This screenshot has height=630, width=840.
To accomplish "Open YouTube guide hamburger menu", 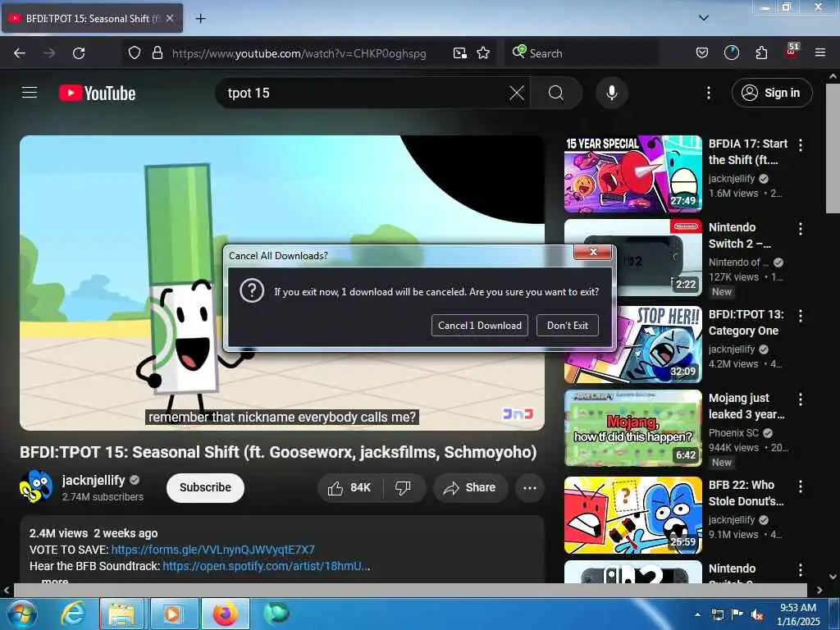I will pyautogui.click(x=30, y=93).
